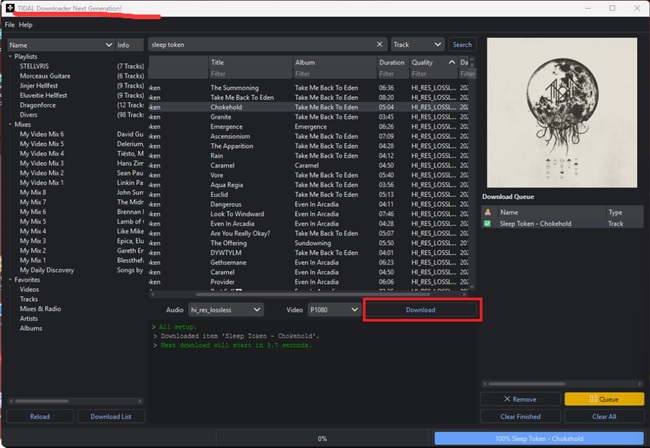
Task: Click the Remove button
Action: [520, 399]
